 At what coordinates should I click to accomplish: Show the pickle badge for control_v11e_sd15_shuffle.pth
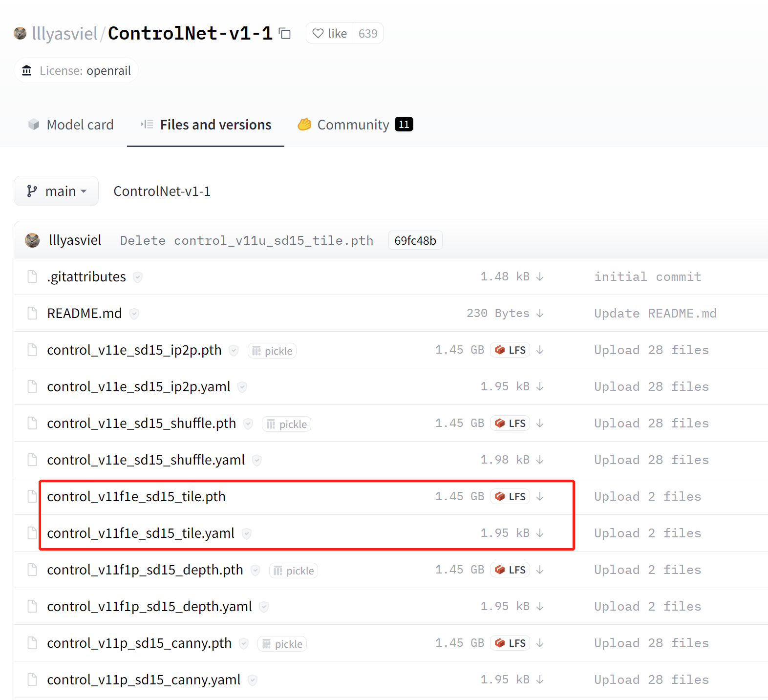tap(287, 424)
